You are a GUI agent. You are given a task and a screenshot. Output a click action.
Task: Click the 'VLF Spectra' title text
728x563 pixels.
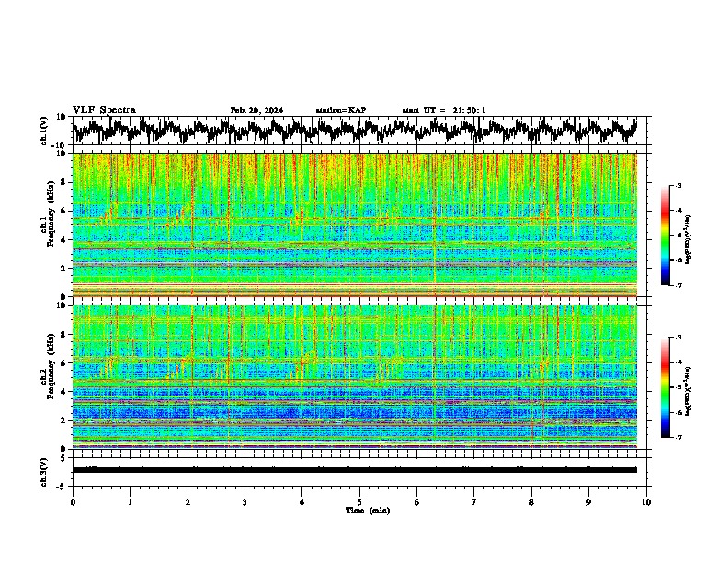[x=104, y=110]
